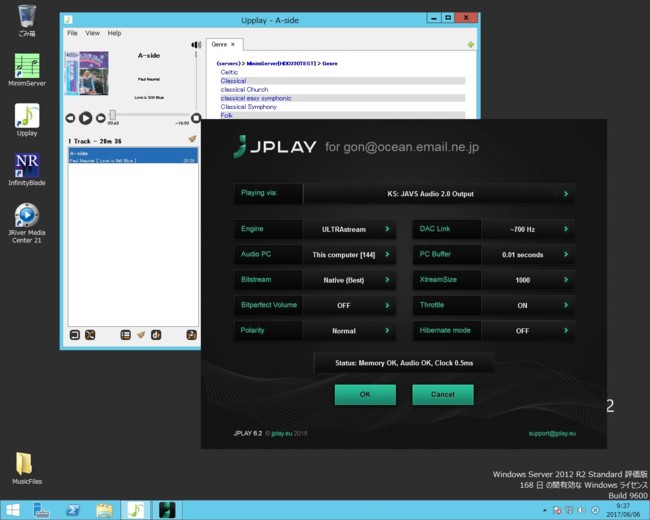650x520 pixels.
Task: Open the View menu in Upplay
Action: point(92,33)
